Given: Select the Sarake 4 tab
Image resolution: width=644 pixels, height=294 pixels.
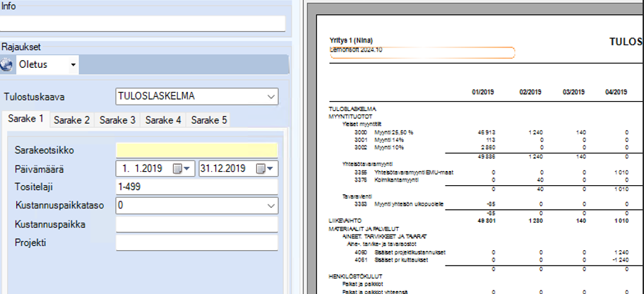Looking at the screenshot, I should click(163, 120).
